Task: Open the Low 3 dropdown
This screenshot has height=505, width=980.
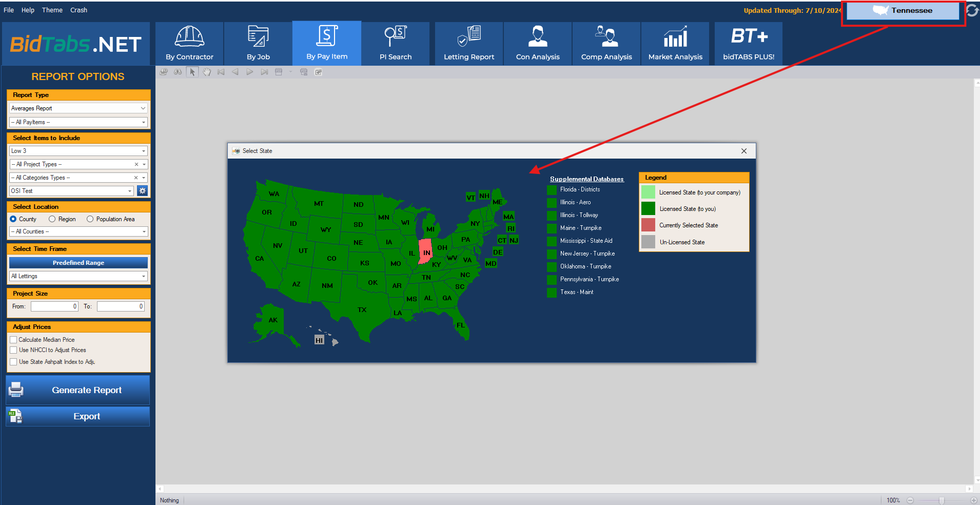Action: click(x=79, y=151)
